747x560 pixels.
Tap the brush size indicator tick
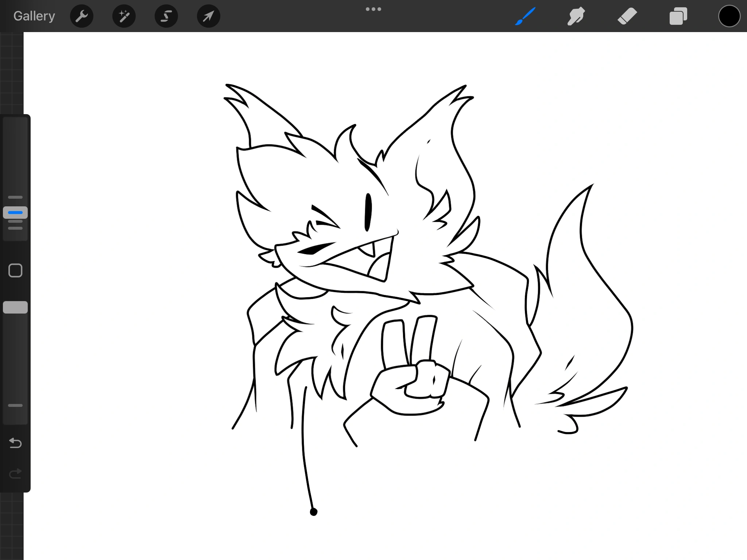15,197
